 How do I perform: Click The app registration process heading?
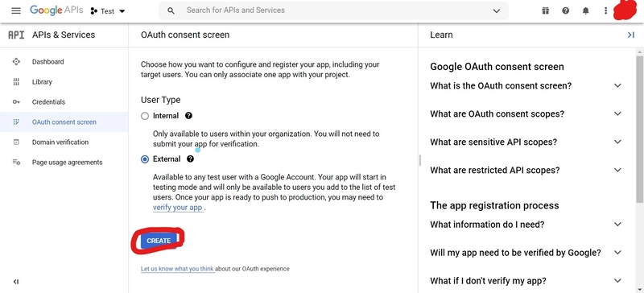[x=494, y=205]
